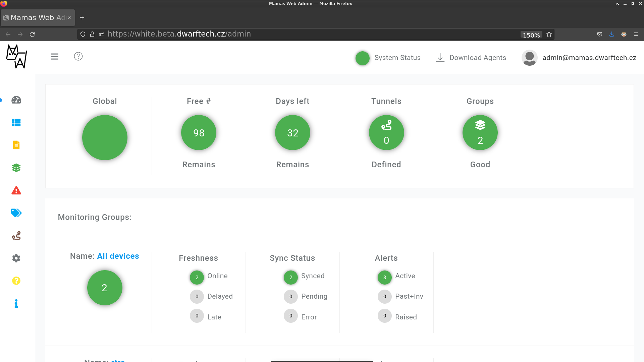Open the dashboard gauge sidebar icon
The height and width of the screenshot is (362, 644).
[x=16, y=100]
